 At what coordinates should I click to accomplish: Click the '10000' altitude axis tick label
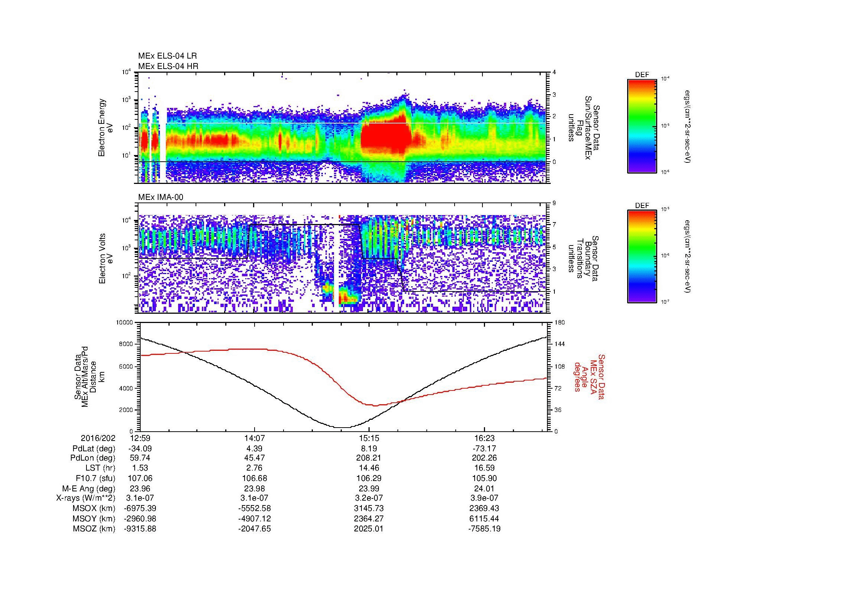click(x=124, y=323)
